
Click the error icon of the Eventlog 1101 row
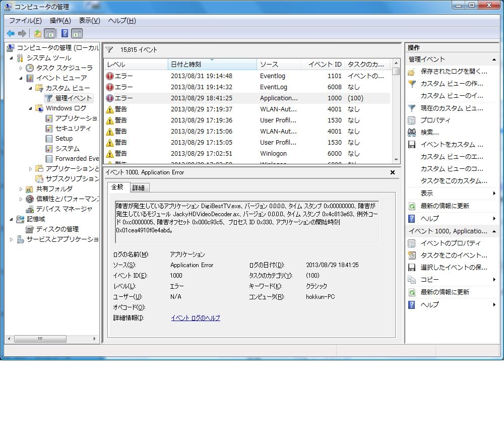coord(110,76)
